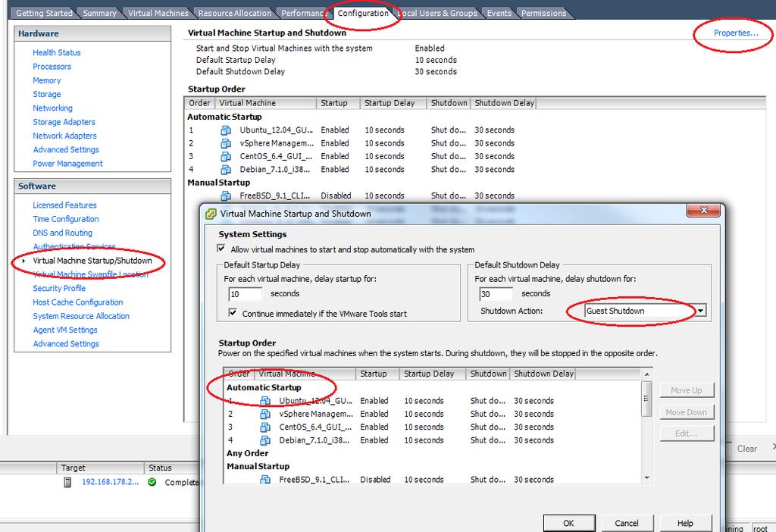Open the DNS and Routing link
The height and width of the screenshot is (532, 776).
tap(62, 233)
